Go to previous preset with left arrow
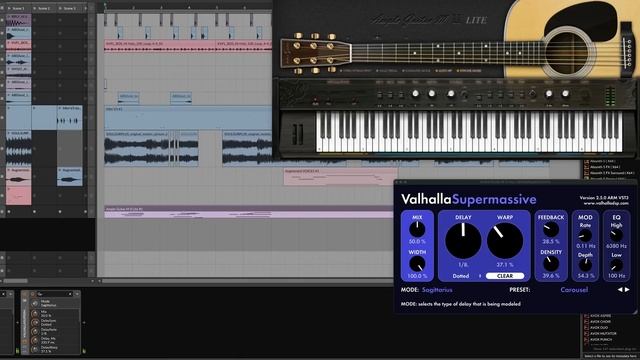The height and width of the screenshot is (360, 640). click(x=620, y=290)
